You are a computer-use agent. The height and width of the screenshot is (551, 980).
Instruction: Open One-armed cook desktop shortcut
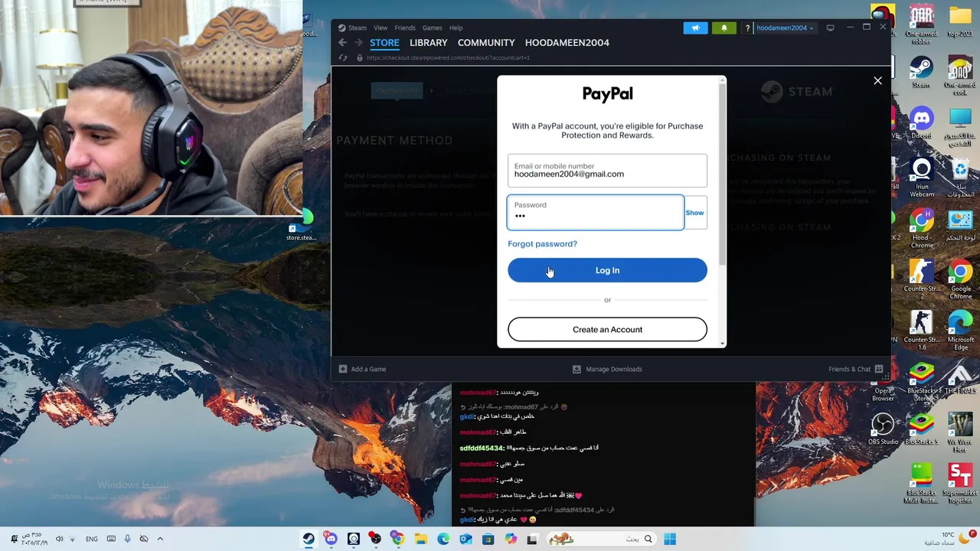pyautogui.click(x=960, y=76)
